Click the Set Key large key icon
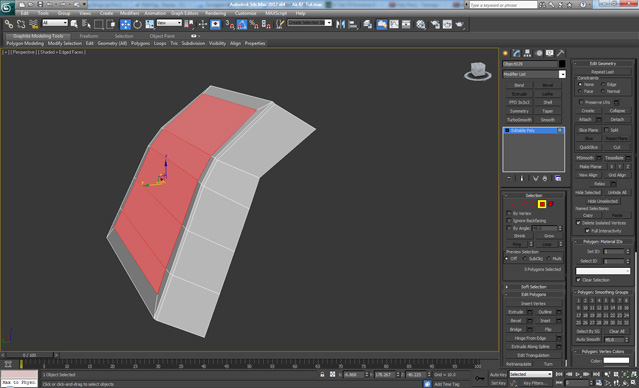 [480, 379]
